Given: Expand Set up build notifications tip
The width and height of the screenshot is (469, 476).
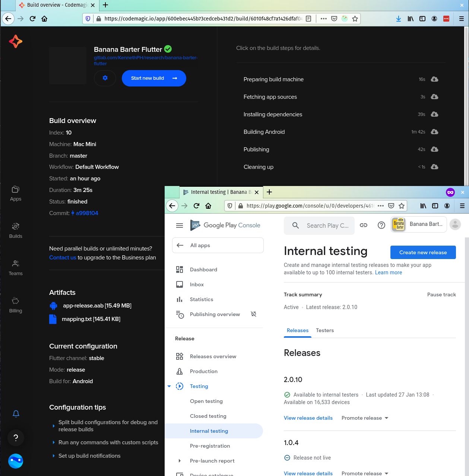Looking at the screenshot, I should (x=86, y=456).
